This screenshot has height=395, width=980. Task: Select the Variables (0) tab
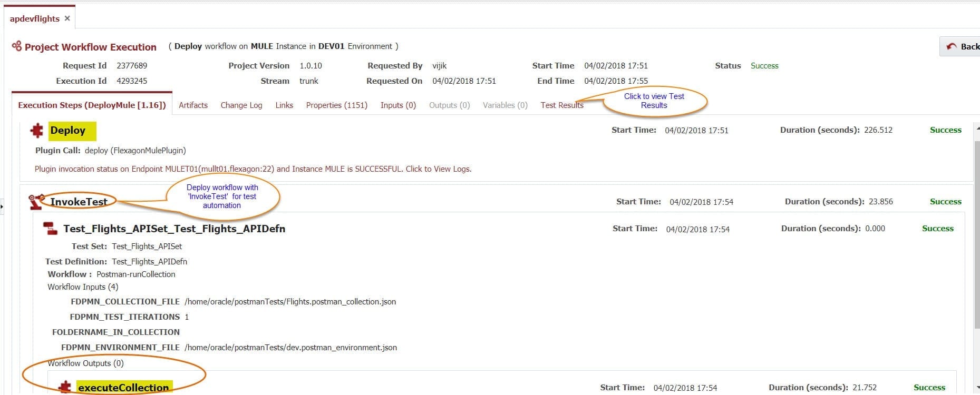click(x=505, y=105)
